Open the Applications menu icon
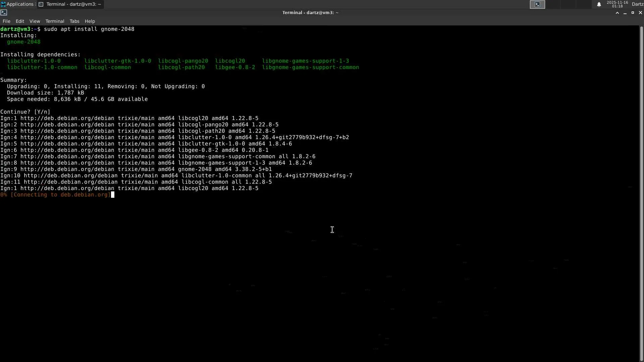 [3, 4]
